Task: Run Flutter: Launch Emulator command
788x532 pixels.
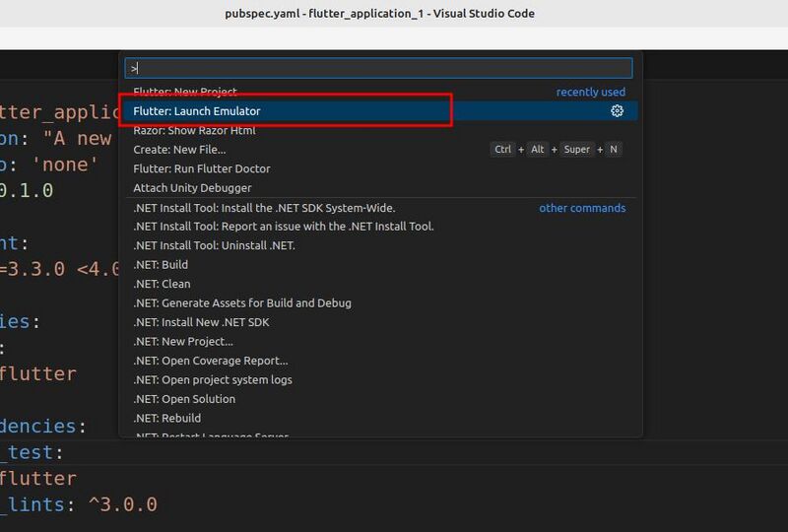Action: click(x=380, y=110)
